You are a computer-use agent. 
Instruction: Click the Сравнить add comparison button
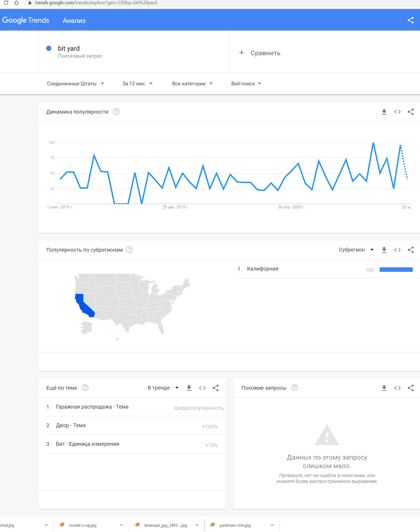click(260, 53)
